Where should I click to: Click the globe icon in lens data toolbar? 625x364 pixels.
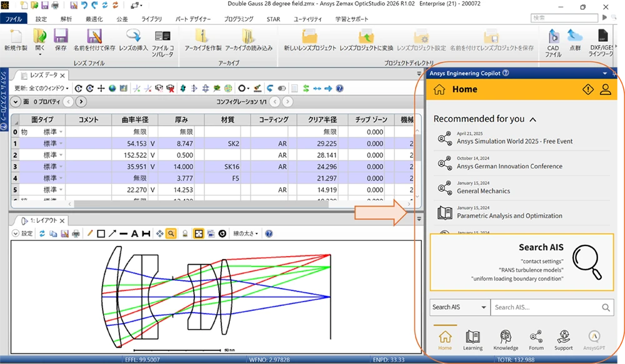click(112, 89)
